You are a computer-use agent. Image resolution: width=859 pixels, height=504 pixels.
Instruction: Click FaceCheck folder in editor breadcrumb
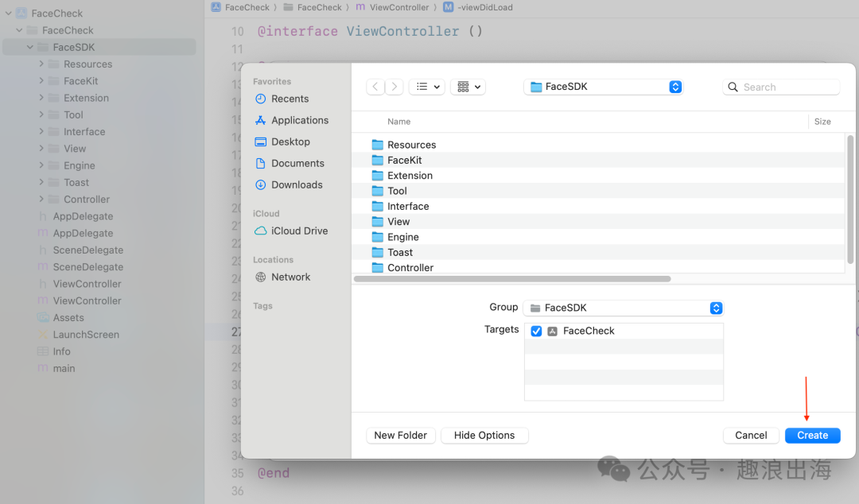tap(313, 7)
